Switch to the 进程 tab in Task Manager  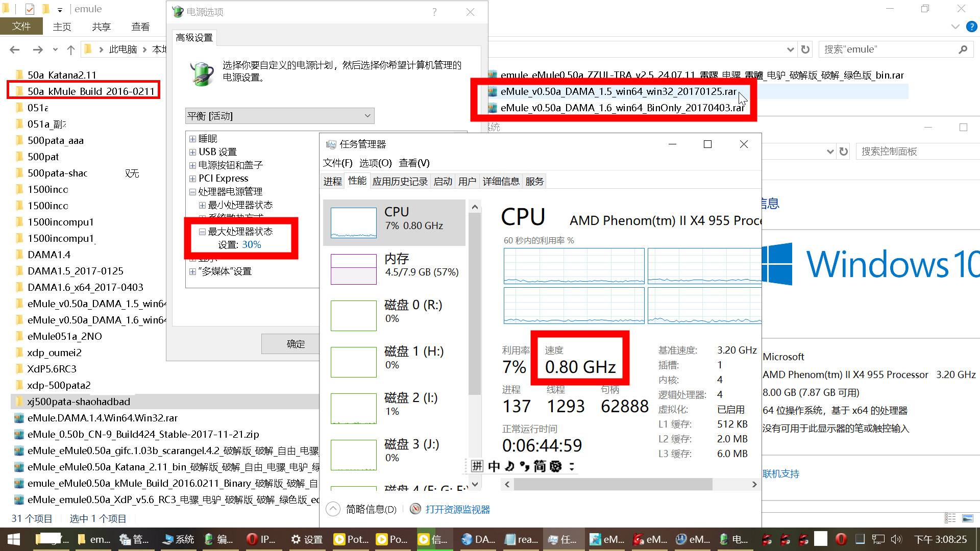333,181
